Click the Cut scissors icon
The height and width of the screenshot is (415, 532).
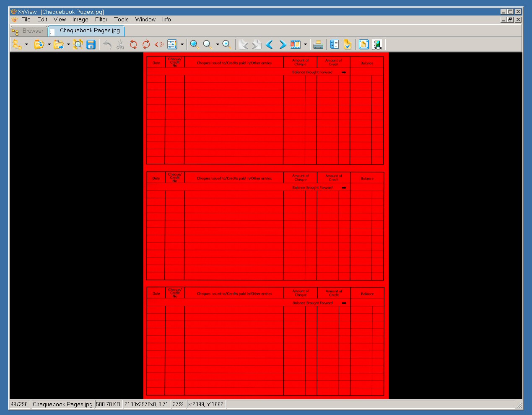click(x=120, y=44)
